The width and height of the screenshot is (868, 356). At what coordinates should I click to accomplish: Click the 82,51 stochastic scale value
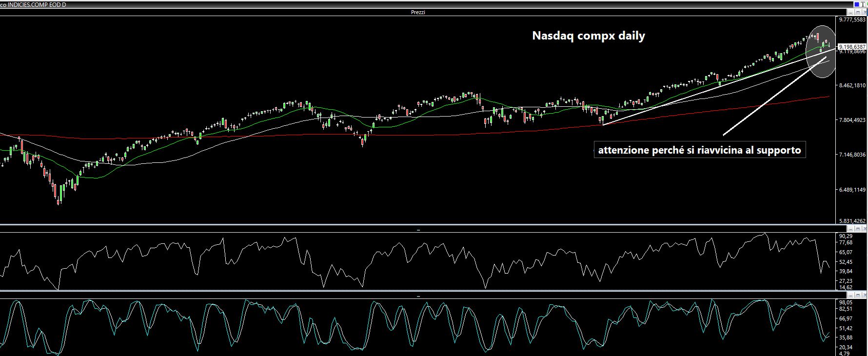tap(846, 309)
